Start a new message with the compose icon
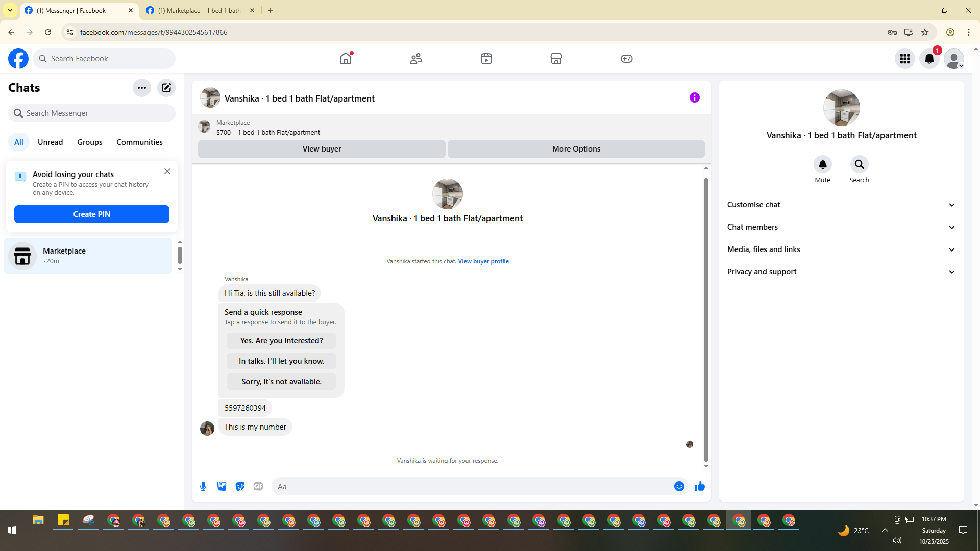The image size is (980, 551). click(166, 88)
